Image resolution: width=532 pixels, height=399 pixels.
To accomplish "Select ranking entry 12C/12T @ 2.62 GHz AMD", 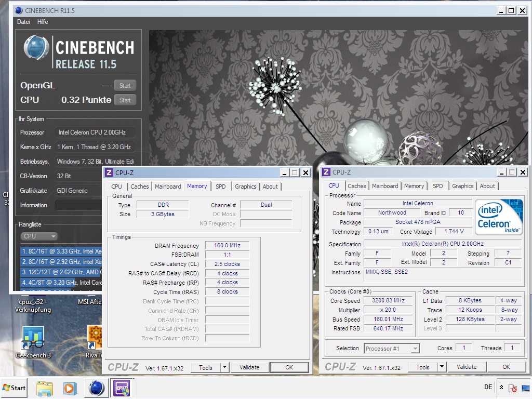I will click(61, 272).
